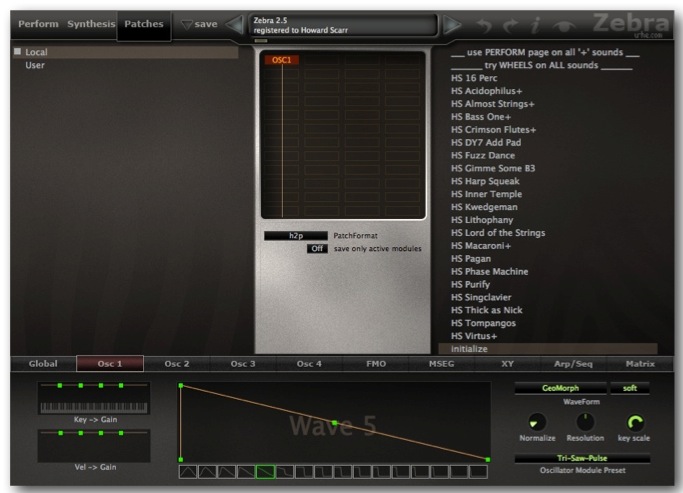Select the Local patch folder

(125, 52)
